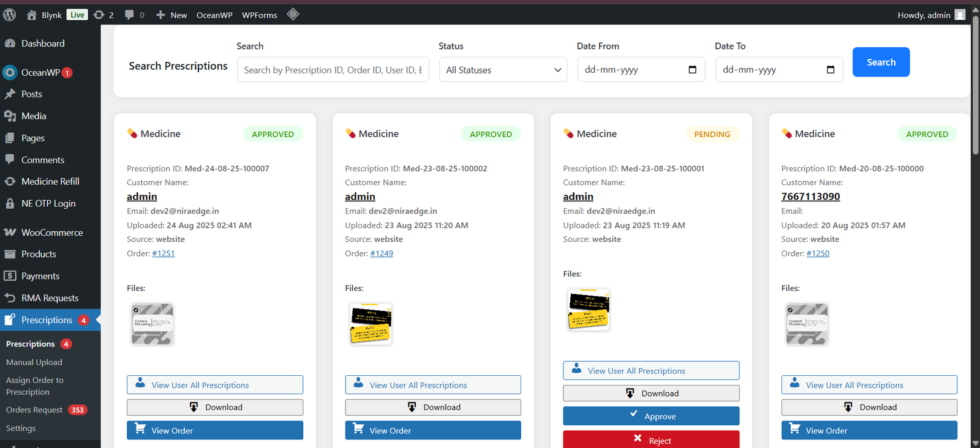Open the Date From calendar picker icon
980x448 pixels.
click(x=692, y=70)
